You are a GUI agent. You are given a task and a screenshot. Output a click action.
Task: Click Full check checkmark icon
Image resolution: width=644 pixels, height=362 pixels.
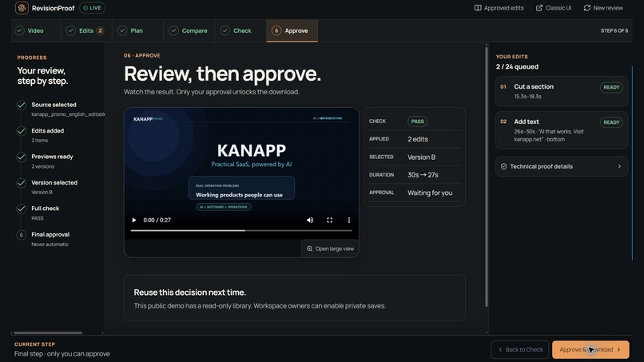pos(22,209)
